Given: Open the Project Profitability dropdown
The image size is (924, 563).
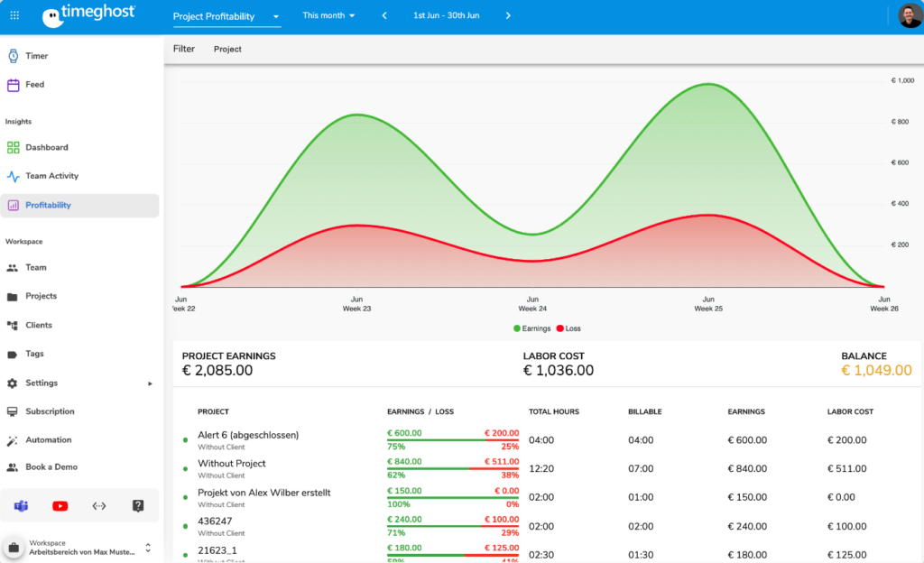Looking at the screenshot, I should point(226,16).
